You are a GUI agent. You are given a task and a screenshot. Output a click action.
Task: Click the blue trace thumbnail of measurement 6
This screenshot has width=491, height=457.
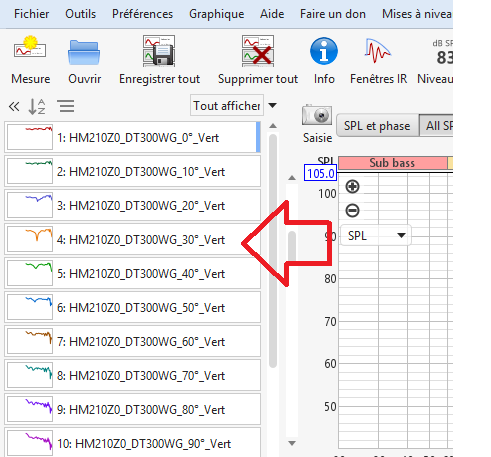pyautogui.click(x=30, y=307)
